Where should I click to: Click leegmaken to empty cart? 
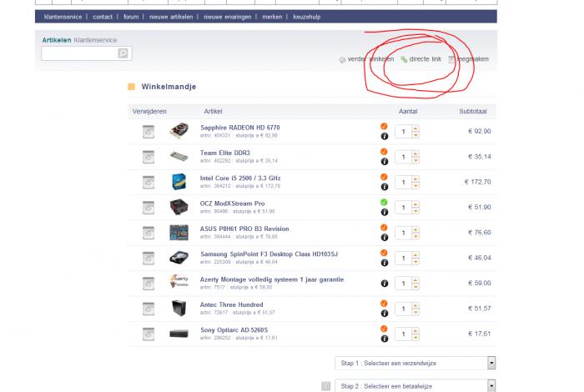pyautogui.click(x=468, y=59)
